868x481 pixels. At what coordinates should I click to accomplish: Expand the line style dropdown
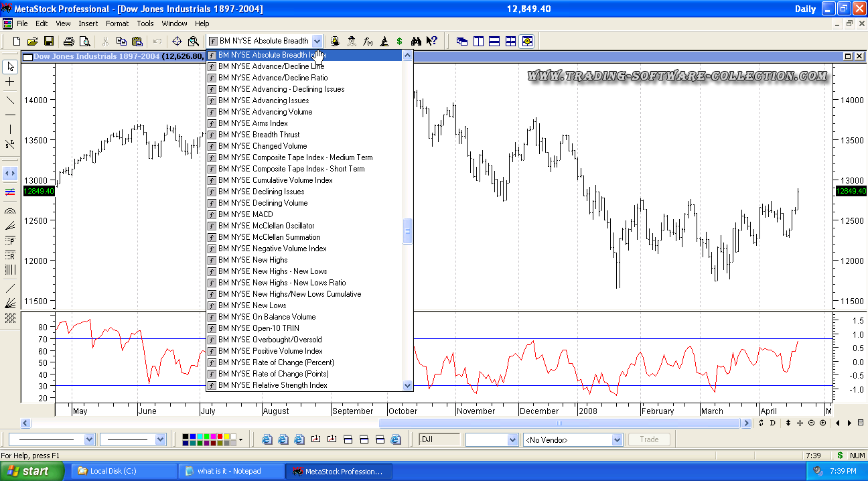click(x=89, y=440)
